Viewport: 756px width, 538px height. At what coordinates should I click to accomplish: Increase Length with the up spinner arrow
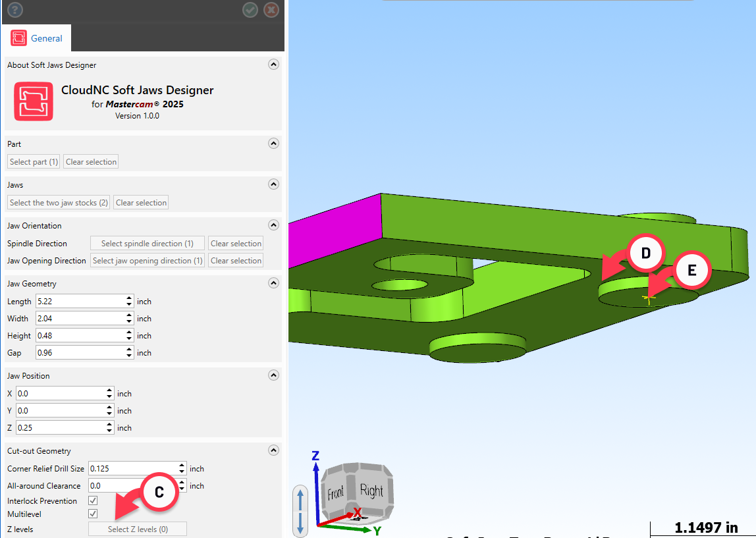pos(129,298)
